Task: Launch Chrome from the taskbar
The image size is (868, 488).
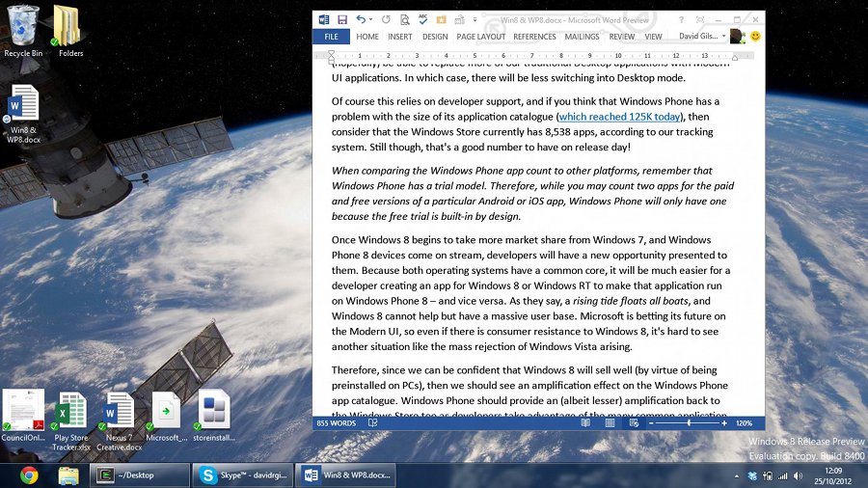Action: click(x=29, y=475)
